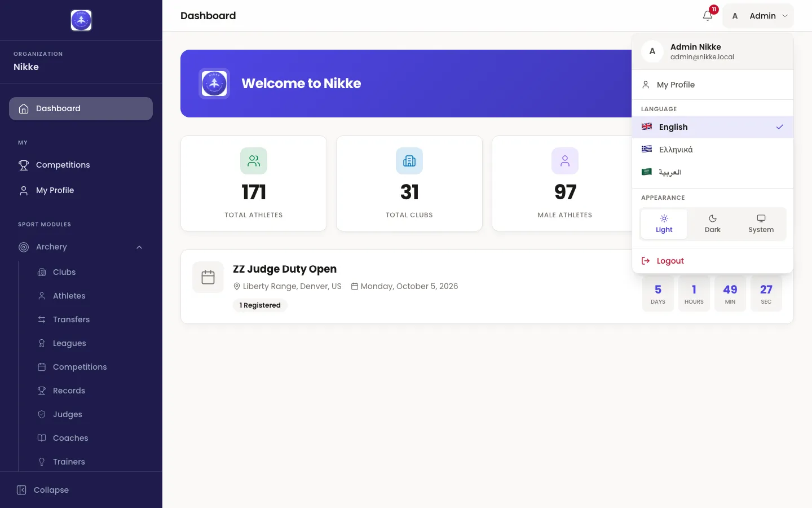This screenshot has height=508, width=812.
Task: Switch appearance to Dark theme
Action: 713,224
